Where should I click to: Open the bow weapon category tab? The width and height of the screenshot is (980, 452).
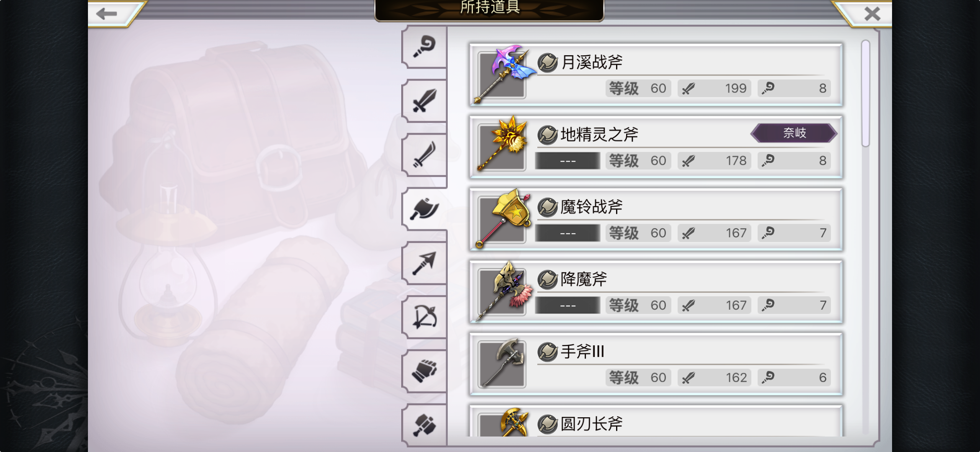[424, 317]
